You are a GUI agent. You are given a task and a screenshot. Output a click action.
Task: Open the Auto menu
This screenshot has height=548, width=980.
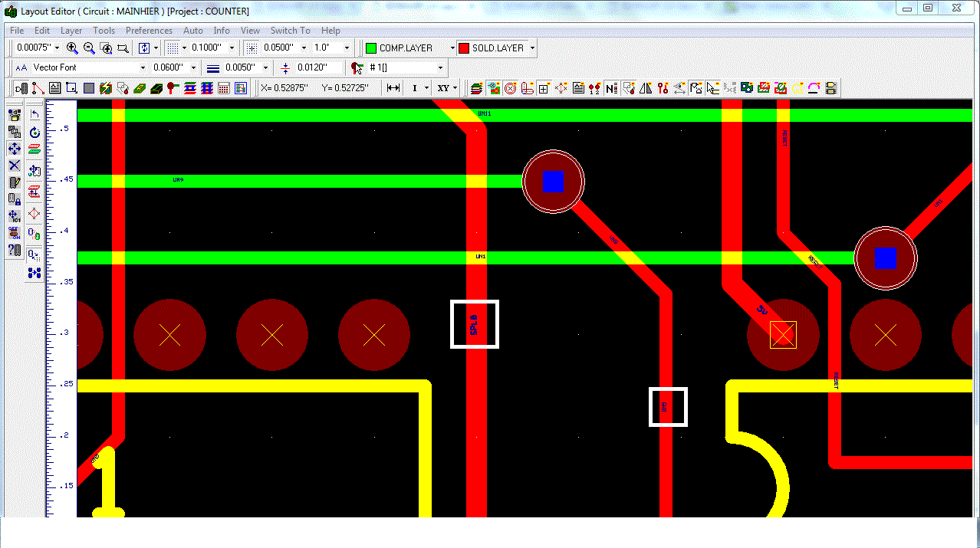[x=193, y=31]
